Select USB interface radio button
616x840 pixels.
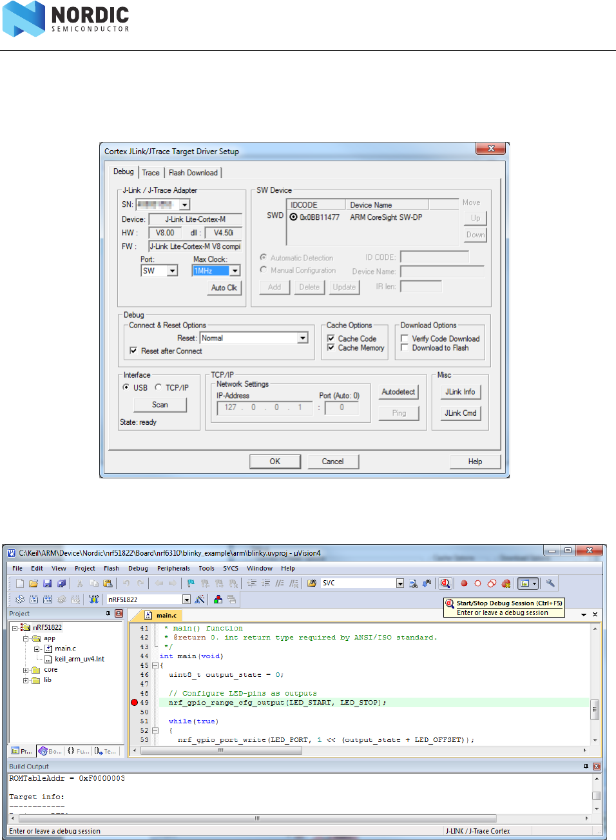coord(126,387)
